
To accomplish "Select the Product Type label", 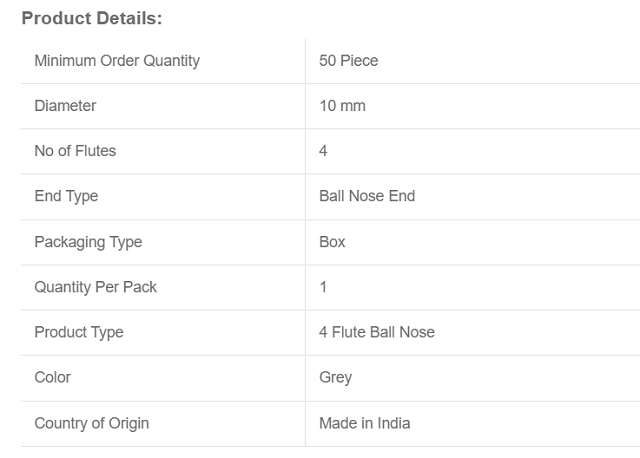I will 79,332.
